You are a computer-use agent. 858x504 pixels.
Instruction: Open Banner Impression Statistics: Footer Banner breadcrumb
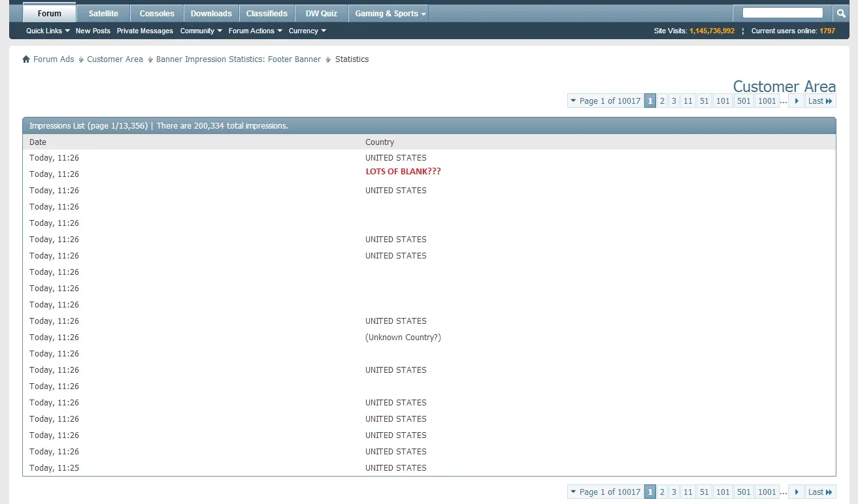pyautogui.click(x=239, y=59)
